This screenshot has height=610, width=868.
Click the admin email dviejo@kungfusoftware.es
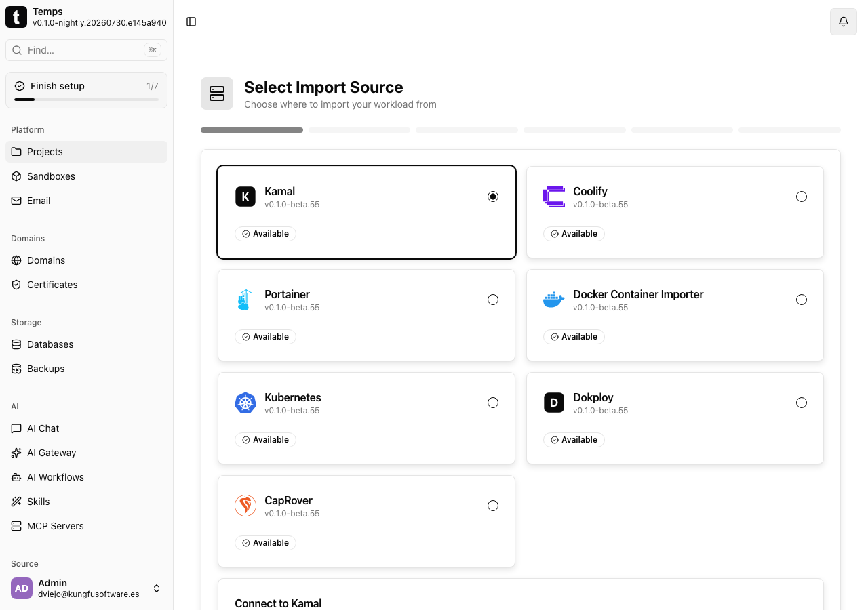tap(89, 594)
